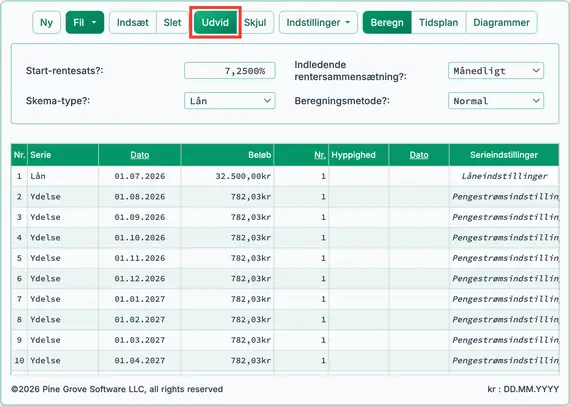Screen dimensions: 570x406
Task: Select Ydelse cell in row 2
Action: tap(63, 197)
